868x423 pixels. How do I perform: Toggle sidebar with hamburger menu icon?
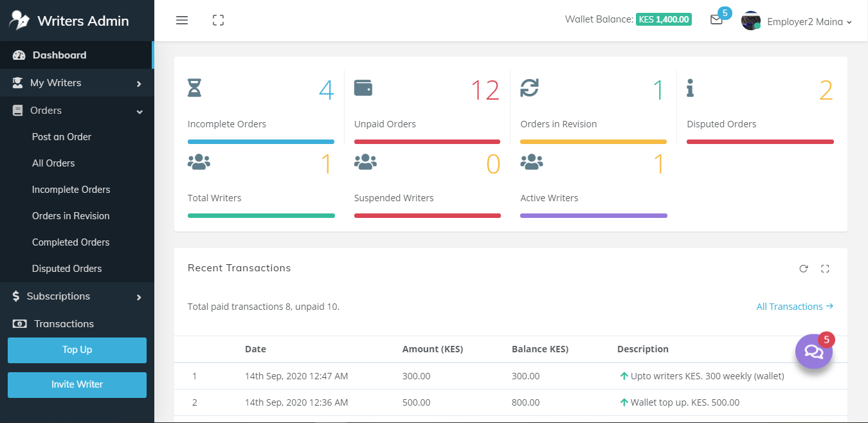tap(182, 21)
